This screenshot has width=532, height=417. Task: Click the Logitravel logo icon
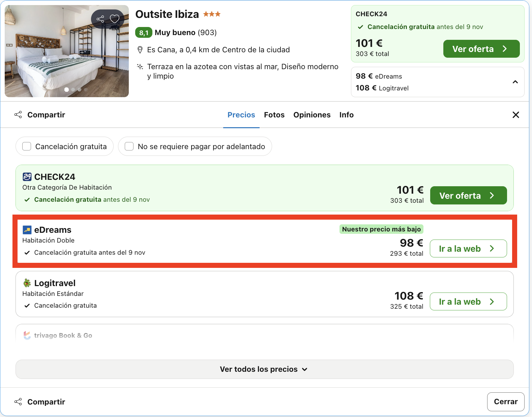point(27,283)
